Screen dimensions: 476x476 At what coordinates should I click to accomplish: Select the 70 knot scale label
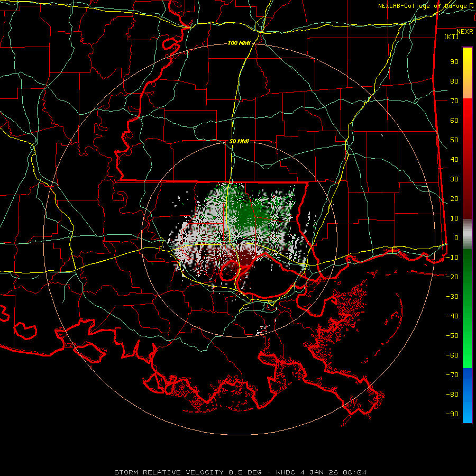pyautogui.click(x=454, y=101)
